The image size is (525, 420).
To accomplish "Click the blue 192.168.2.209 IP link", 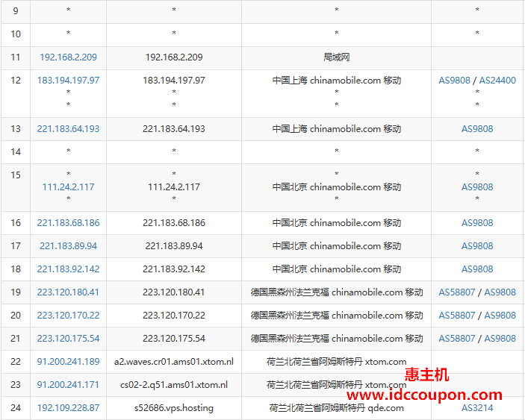I will point(68,57).
